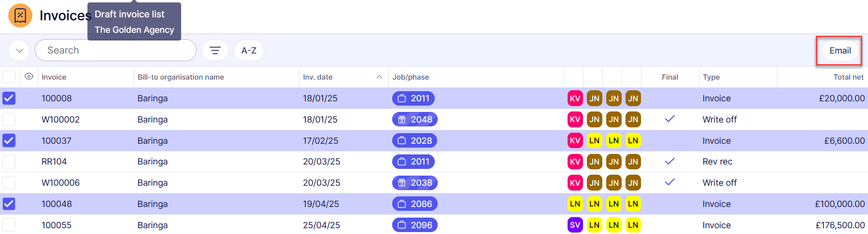Click the KV avatar on invoice 100008
This screenshot has height=234, width=868.
(x=575, y=98)
